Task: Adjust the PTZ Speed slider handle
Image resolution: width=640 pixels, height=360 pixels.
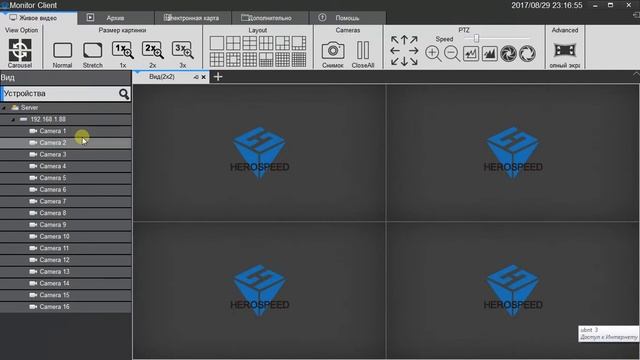Action: click(x=476, y=38)
